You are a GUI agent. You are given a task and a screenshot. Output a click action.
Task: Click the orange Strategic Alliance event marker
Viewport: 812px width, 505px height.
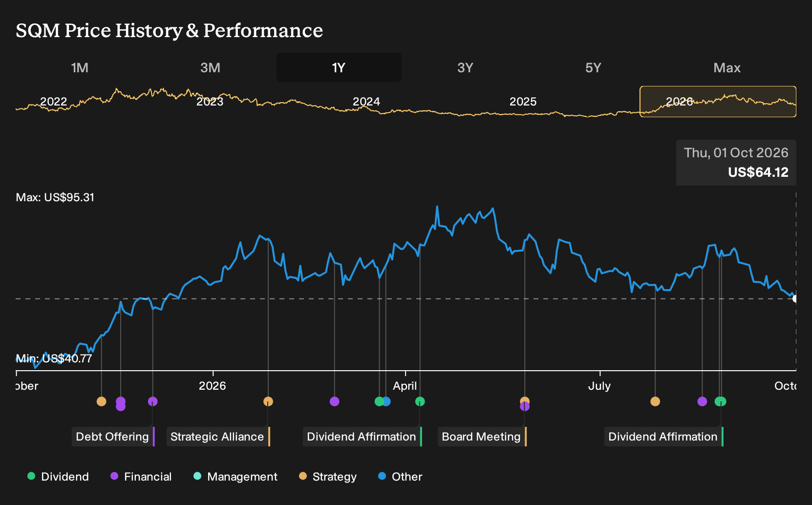268,401
